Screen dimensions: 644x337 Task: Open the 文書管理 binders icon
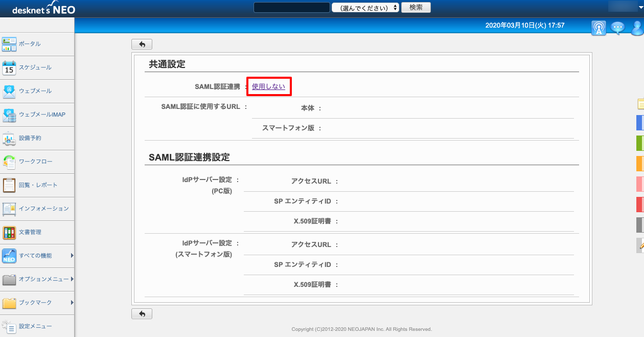9,232
